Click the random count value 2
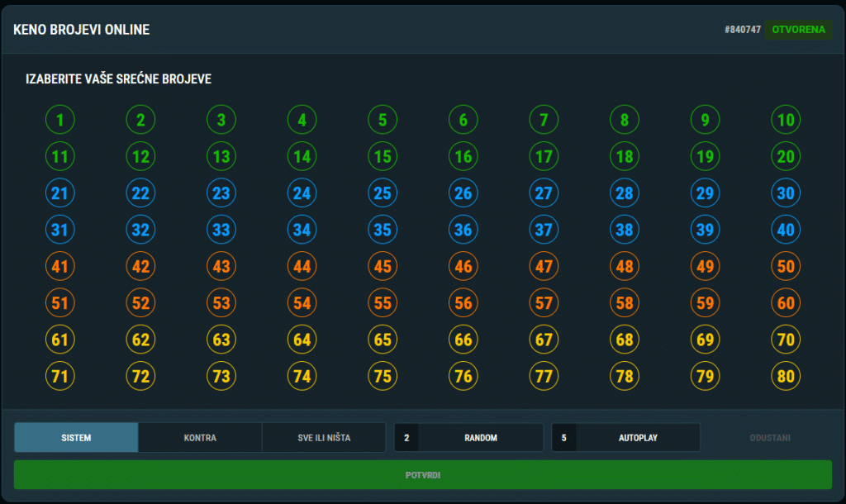Viewport: 846px width, 504px height. pyautogui.click(x=406, y=438)
